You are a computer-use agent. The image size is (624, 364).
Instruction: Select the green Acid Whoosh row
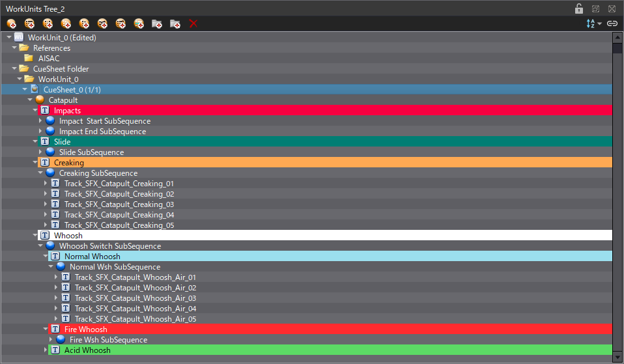[330, 350]
